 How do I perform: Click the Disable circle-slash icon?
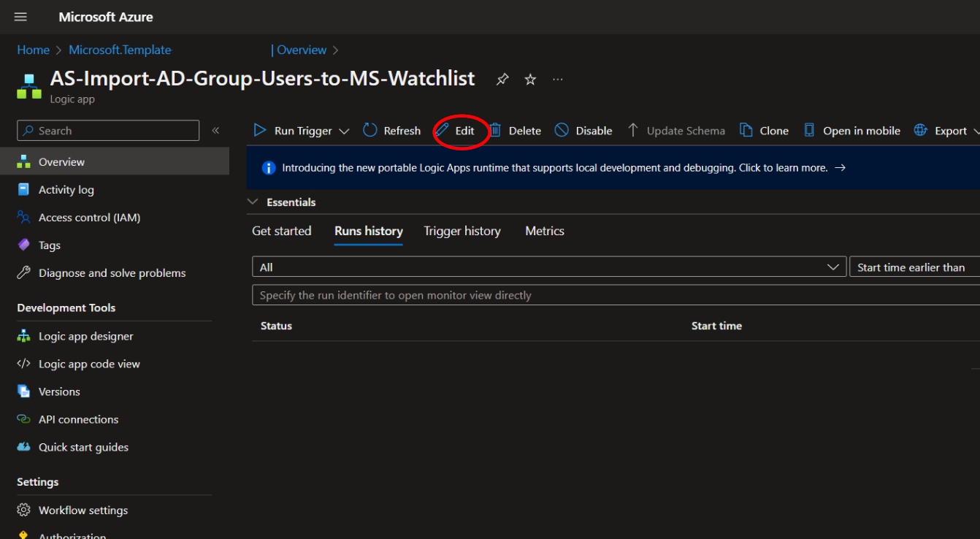click(562, 130)
